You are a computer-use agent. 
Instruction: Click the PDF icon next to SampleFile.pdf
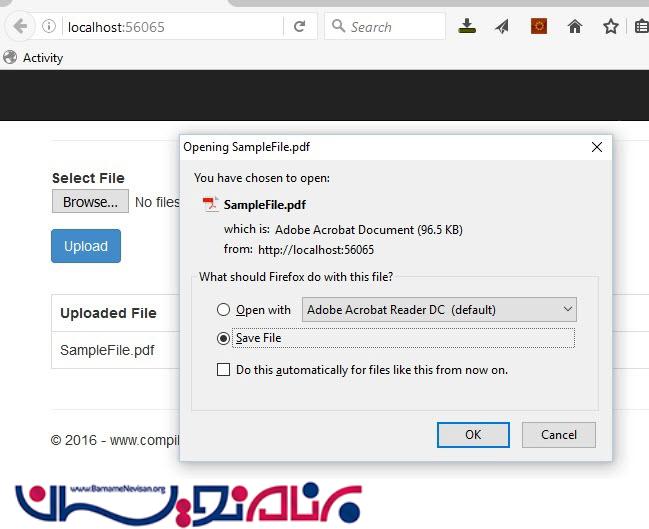tap(210, 204)
